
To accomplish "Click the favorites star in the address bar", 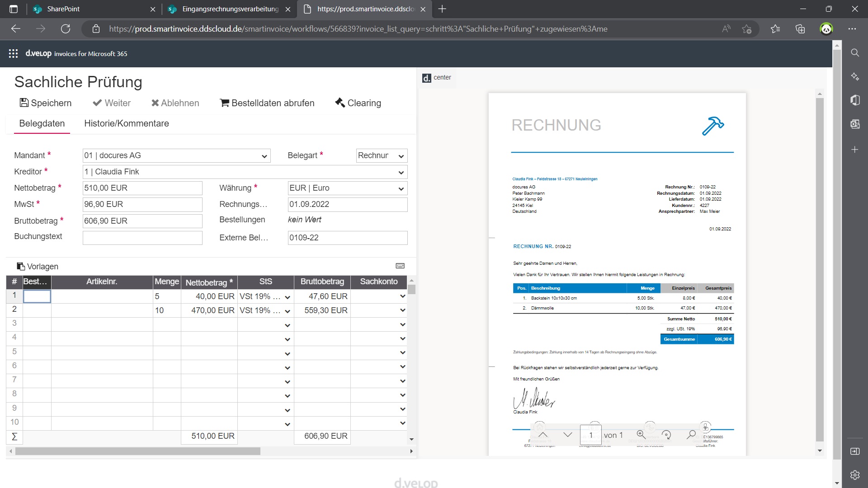I will coord(747,28).
